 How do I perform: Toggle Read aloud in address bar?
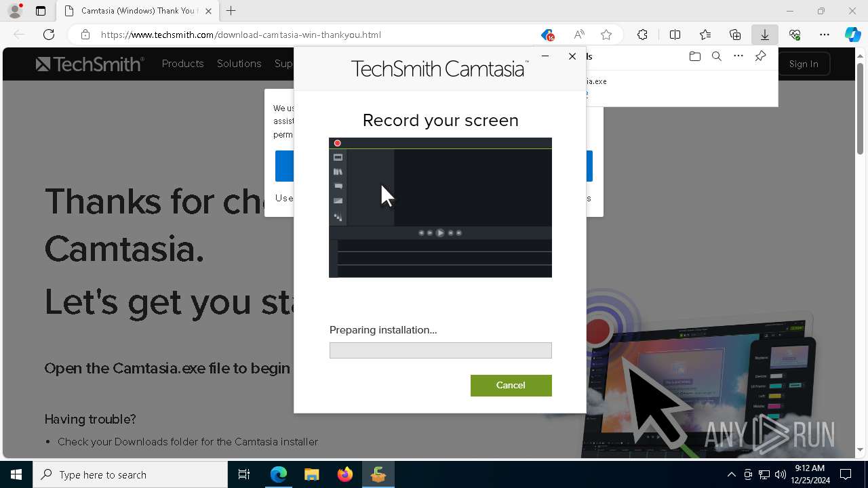(x=579, y=35)
